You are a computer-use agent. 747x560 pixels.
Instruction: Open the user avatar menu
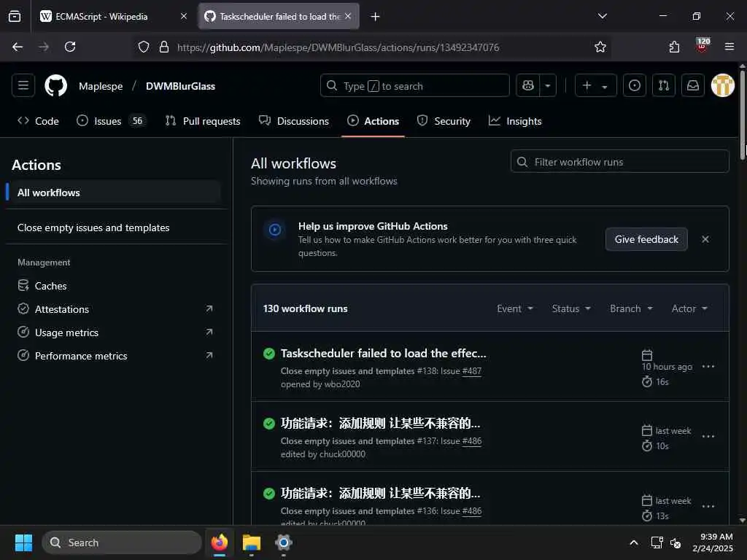[722, 86]
